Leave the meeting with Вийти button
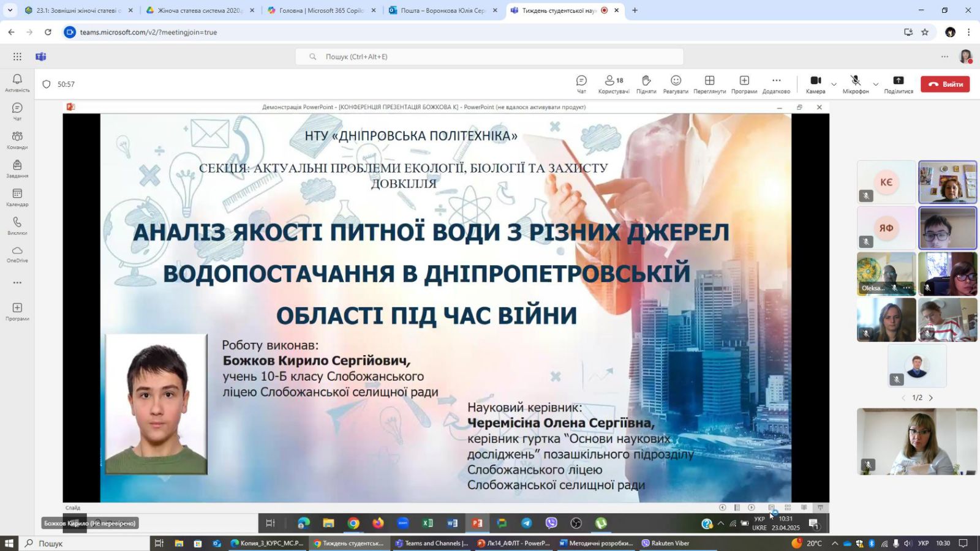The height and width of the screenshot is (551, 980). (945, 84)
